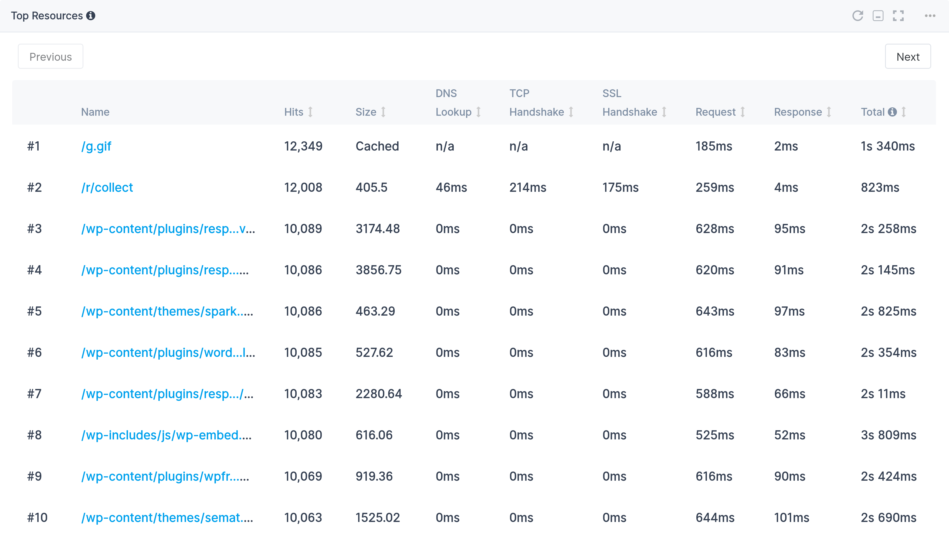Open /wp-includes/js/wp-embed resource link
This screenshot has width=949, height=560.
[167, 435]
